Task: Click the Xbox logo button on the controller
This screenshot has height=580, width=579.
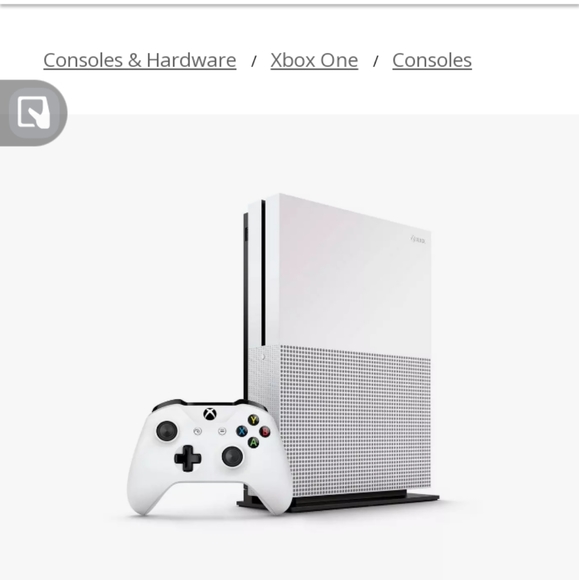Action: click(x=210, y=414)
